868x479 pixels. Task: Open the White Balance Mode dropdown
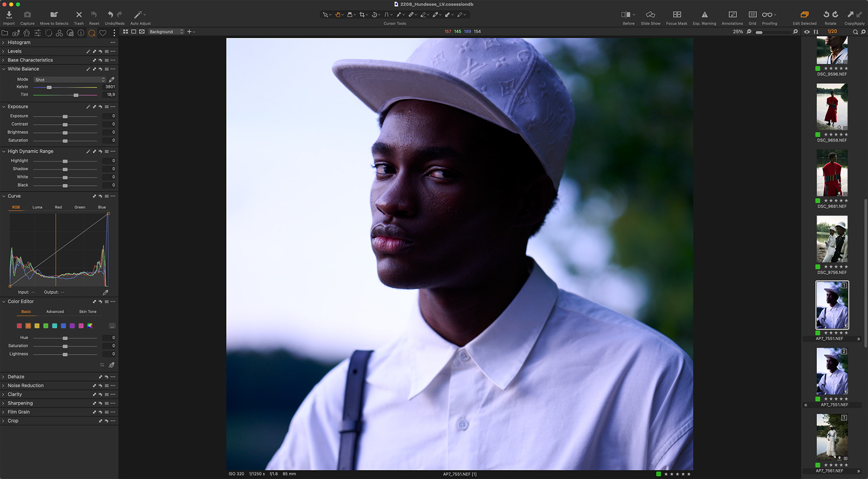(x=70, y=80)
